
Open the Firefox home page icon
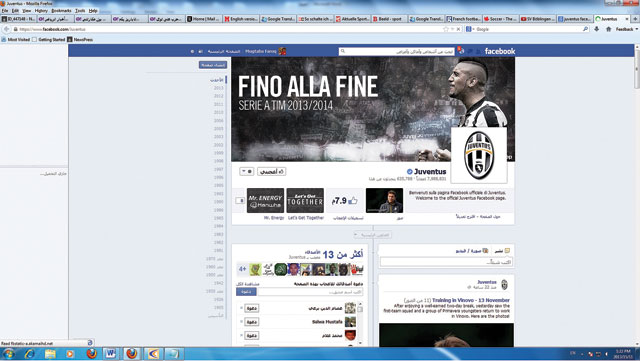(609, 29)
